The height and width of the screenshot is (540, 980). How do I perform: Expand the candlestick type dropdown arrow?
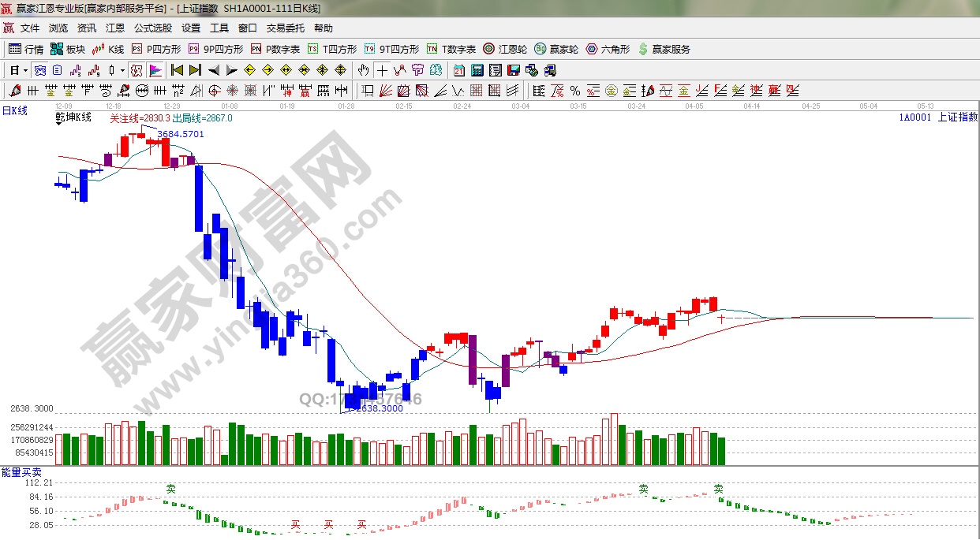click(x=122, y=70)
